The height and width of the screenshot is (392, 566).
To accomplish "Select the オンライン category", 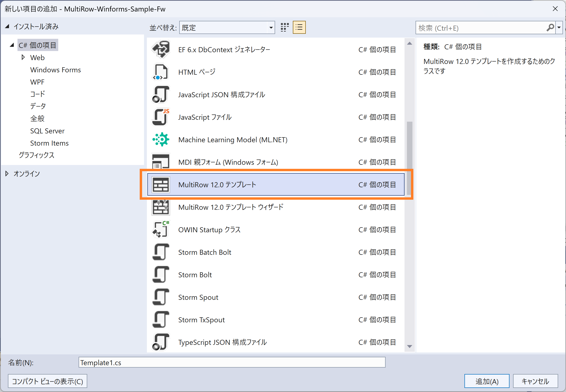I will pos(27,174).
